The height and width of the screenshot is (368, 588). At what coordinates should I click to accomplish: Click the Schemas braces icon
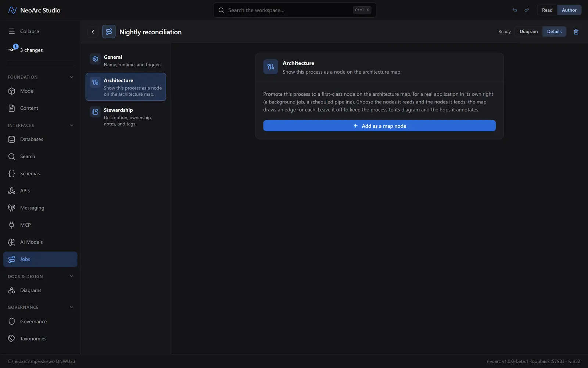[x=12, y=174]
